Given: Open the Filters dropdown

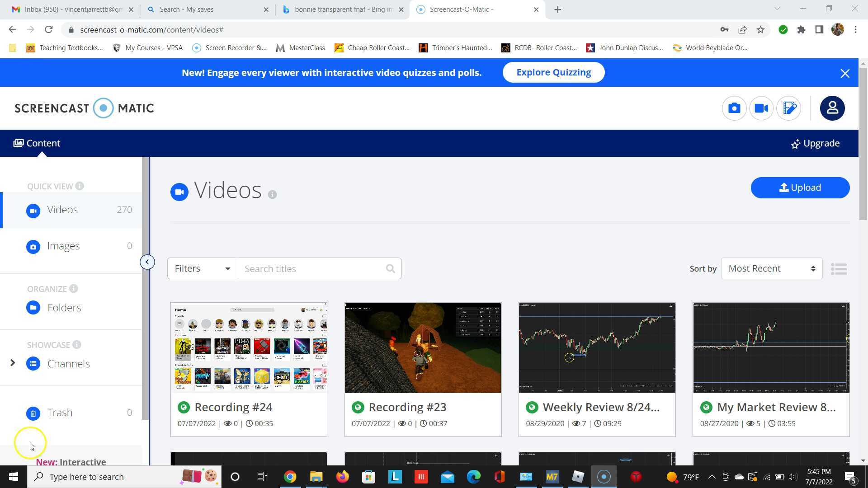Looking at the screenshot, I should [202, 269].
